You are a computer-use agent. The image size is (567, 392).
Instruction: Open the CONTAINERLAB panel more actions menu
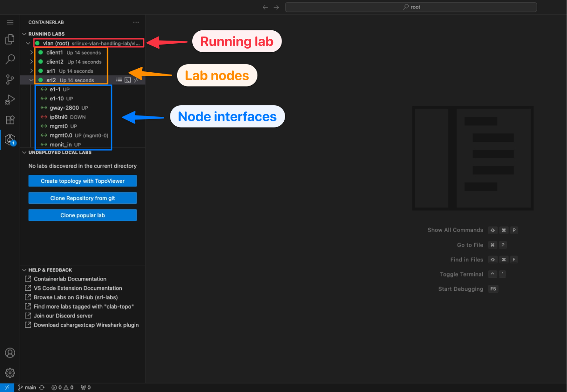(136, 22)
